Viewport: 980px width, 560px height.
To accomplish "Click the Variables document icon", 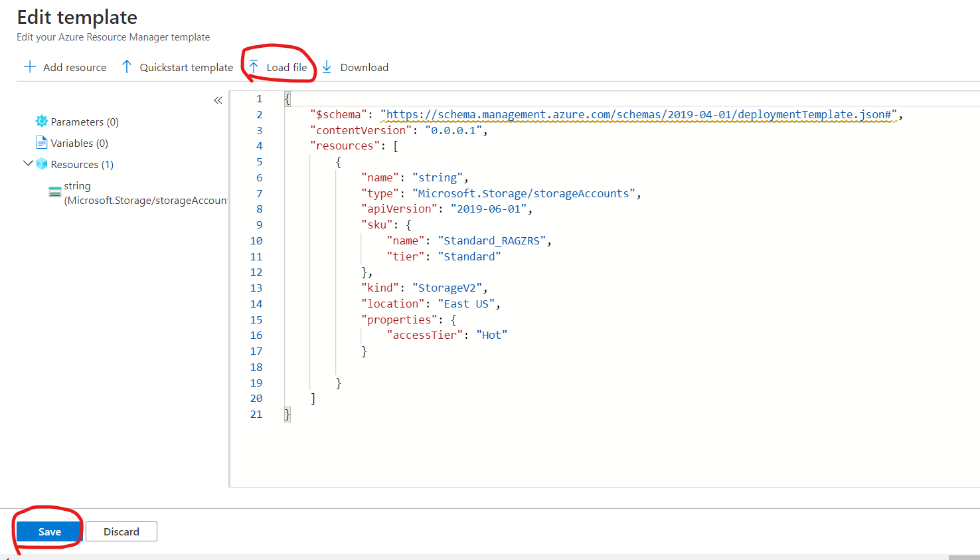I will pos(41,143).
